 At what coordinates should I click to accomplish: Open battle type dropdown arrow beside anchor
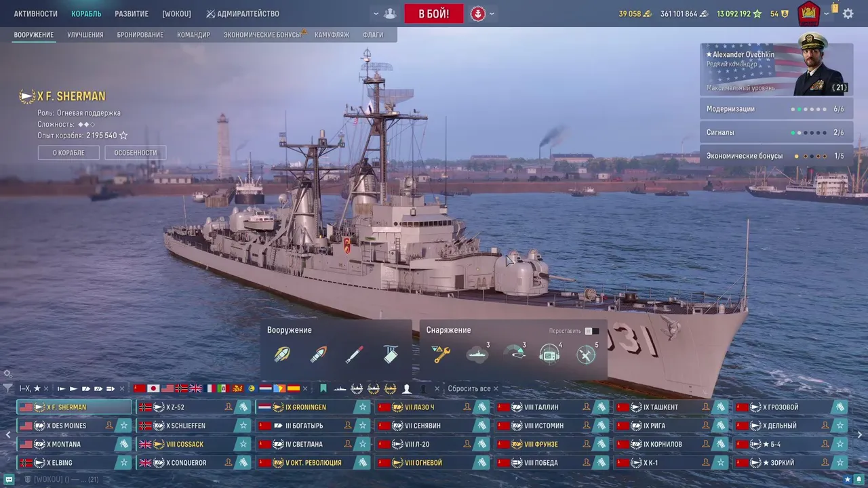tap(492, 14)
